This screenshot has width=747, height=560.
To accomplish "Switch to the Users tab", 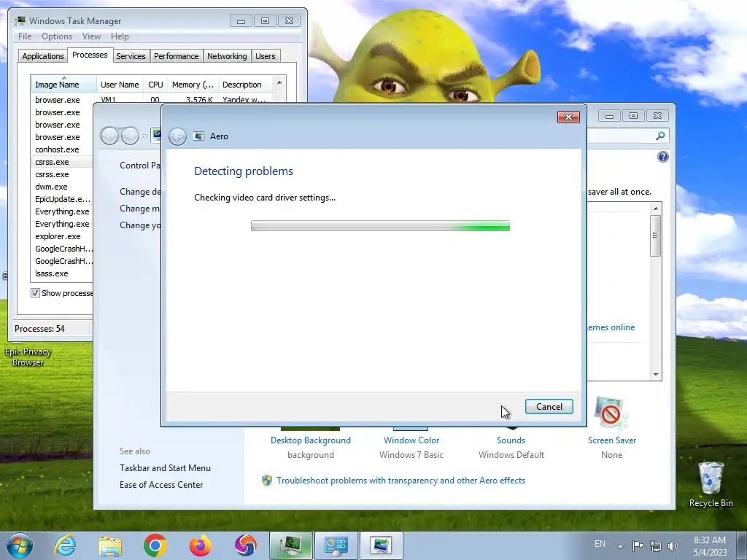I will coord(265,56).
